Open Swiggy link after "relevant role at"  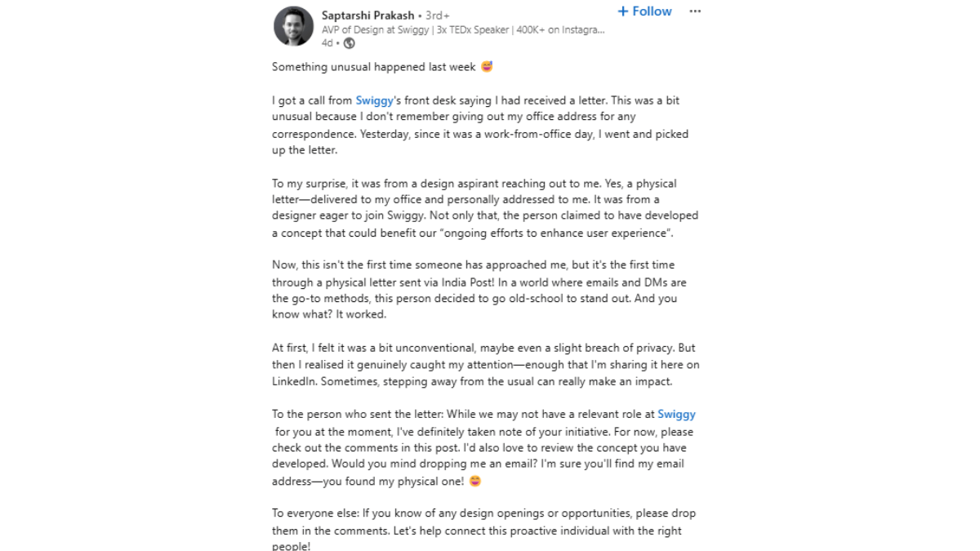676,414
